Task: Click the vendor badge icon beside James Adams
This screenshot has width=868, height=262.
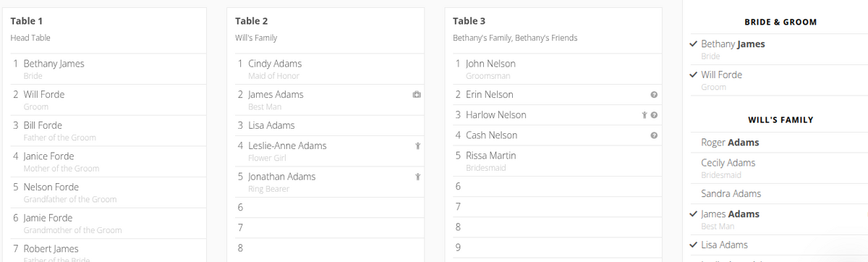Action: tap(417, 95)
